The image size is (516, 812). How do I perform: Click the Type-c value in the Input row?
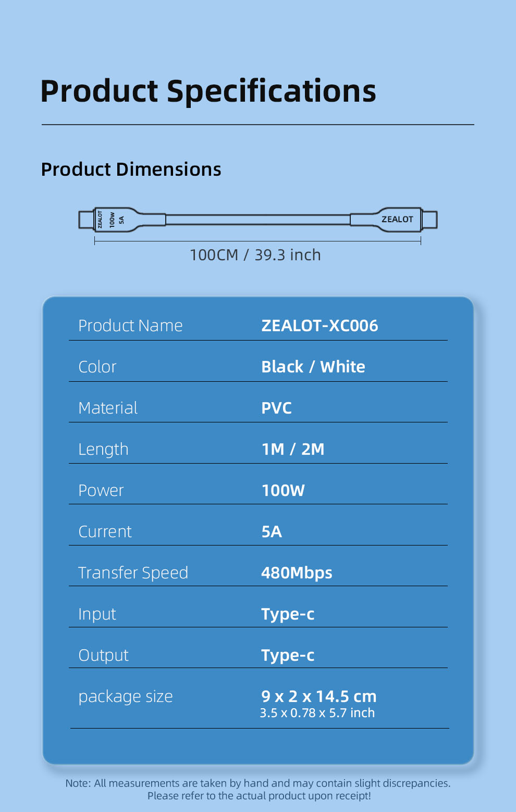pos(288,614)
